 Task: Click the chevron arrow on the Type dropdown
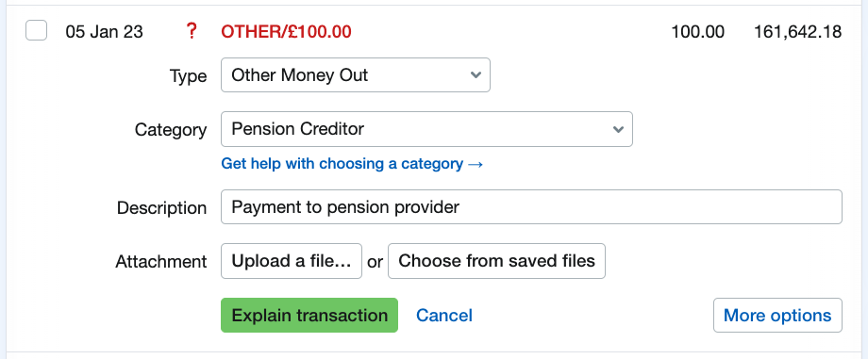point(475,74)
